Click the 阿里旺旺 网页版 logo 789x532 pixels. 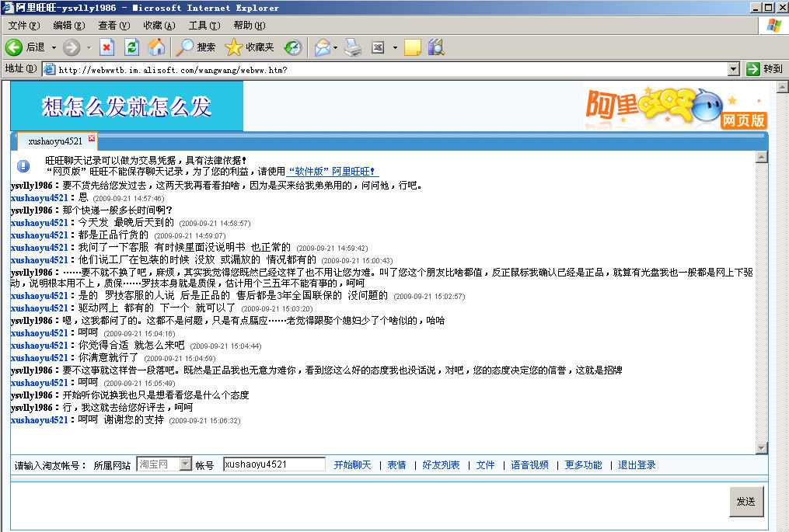pyautogui.click(x=677, y=108)
